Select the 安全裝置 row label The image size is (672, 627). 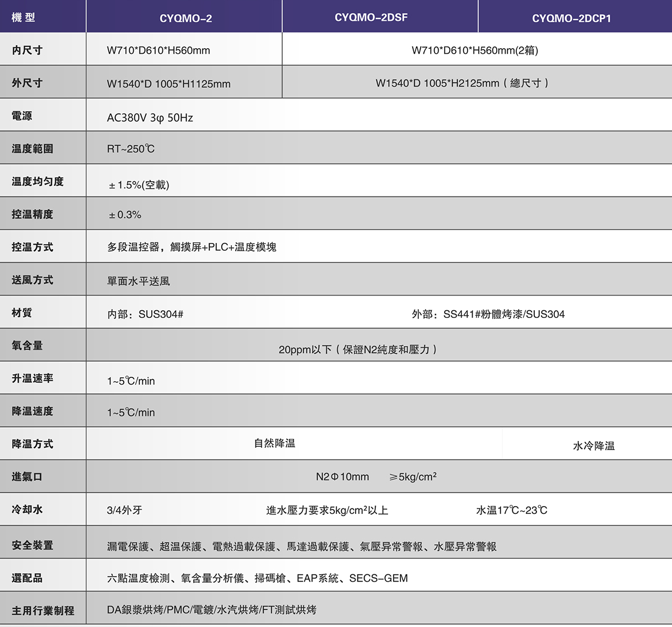pos(32,545)
